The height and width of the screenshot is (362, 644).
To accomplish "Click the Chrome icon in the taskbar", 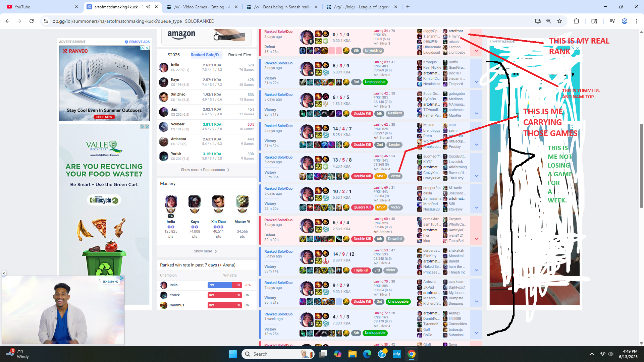I will pos(412,354).
